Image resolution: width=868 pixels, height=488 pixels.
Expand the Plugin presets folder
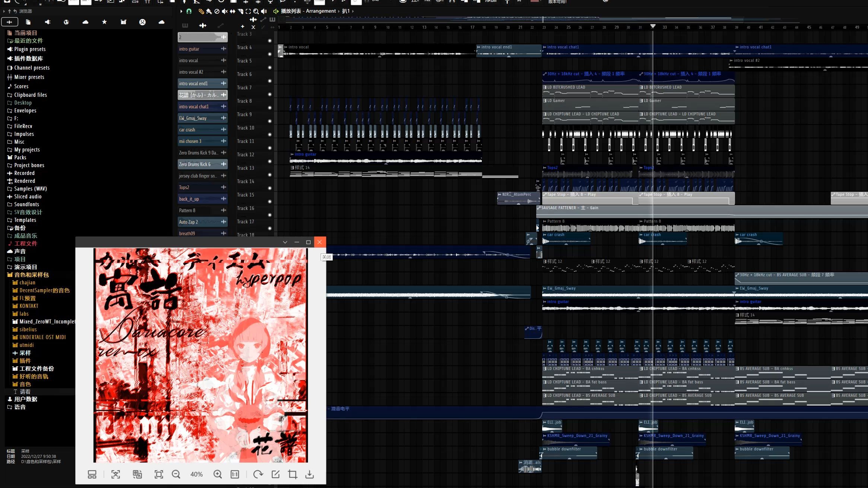(26, 49)
